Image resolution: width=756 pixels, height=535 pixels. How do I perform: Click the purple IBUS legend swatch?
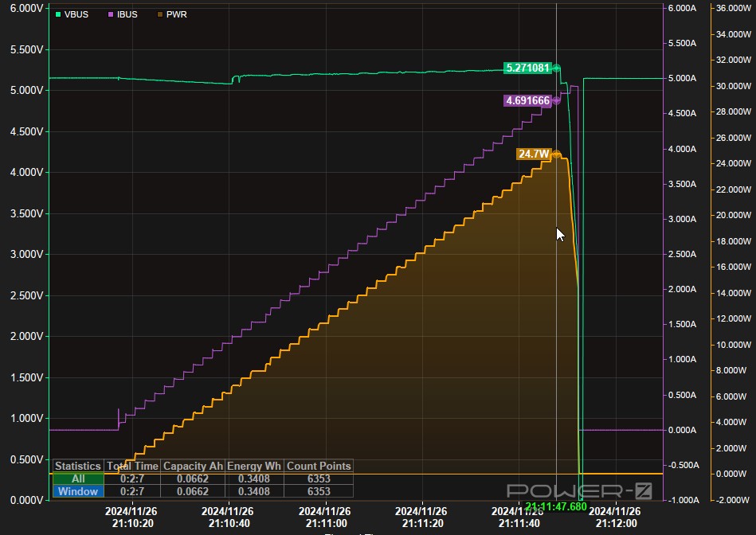pyautogui.click(x=111, y=14)
